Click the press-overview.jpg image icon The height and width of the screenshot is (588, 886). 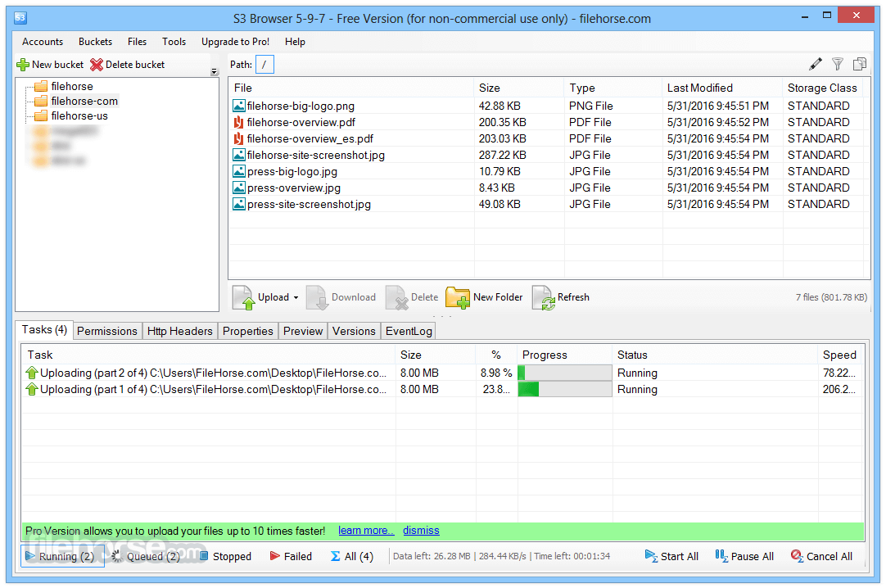(239, 188)
